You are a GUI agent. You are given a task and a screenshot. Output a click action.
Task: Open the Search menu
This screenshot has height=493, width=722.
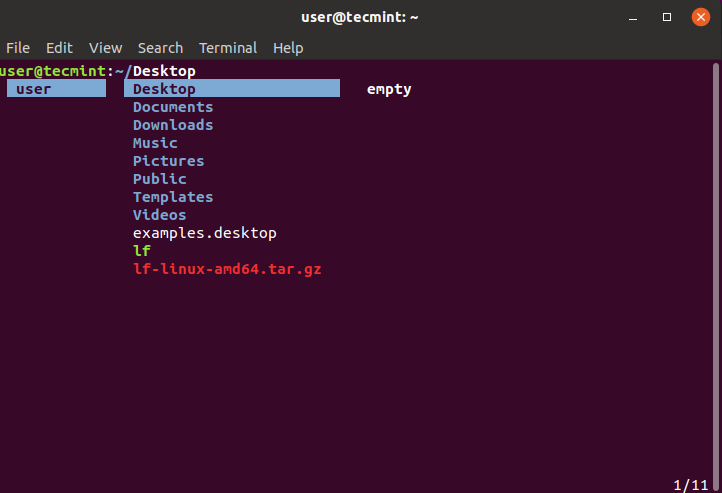click(160, 48)
